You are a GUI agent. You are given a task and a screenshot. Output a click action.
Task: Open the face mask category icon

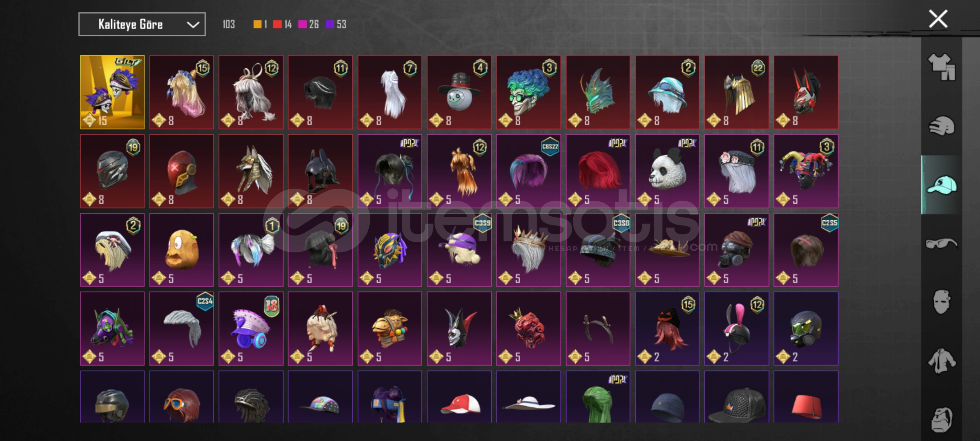pos(942,302)
